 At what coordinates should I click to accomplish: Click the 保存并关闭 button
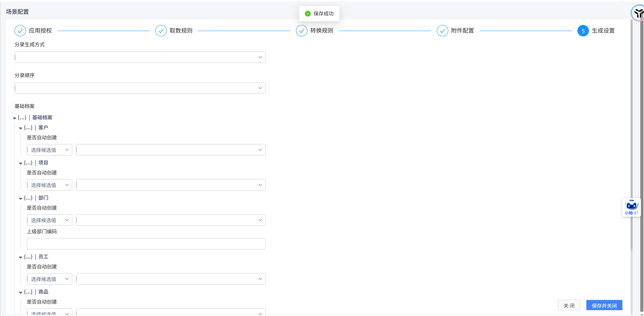pos(604,305)
